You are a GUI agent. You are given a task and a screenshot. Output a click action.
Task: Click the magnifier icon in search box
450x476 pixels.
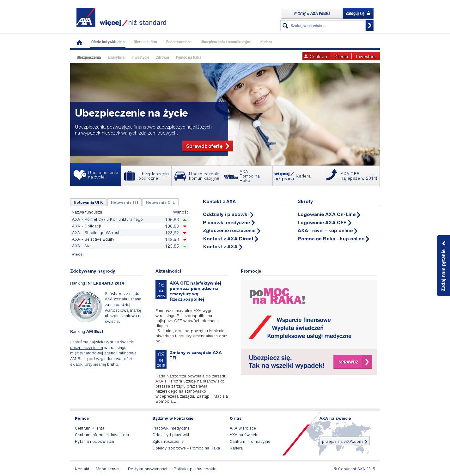pos(285,26)
